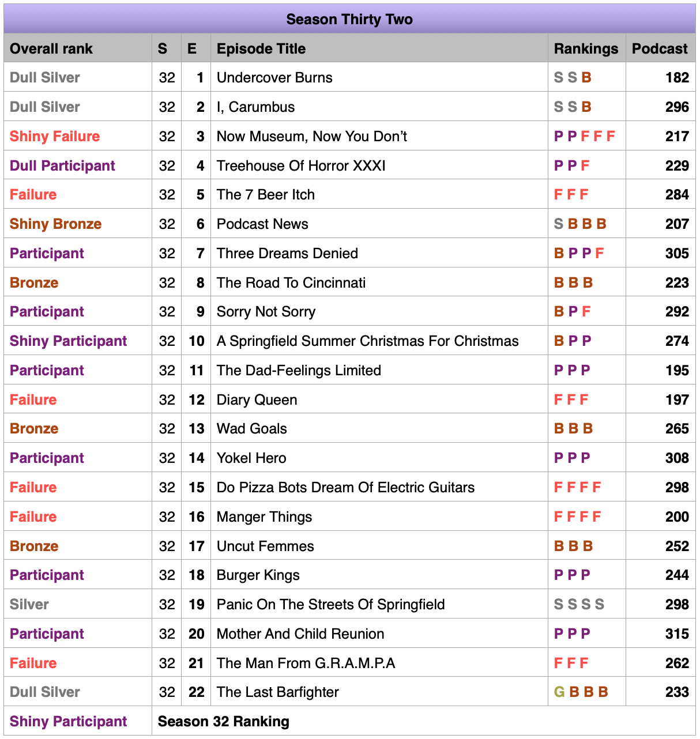Select 'The Dad-Feelings Limited' title

(x=299, y=370)
